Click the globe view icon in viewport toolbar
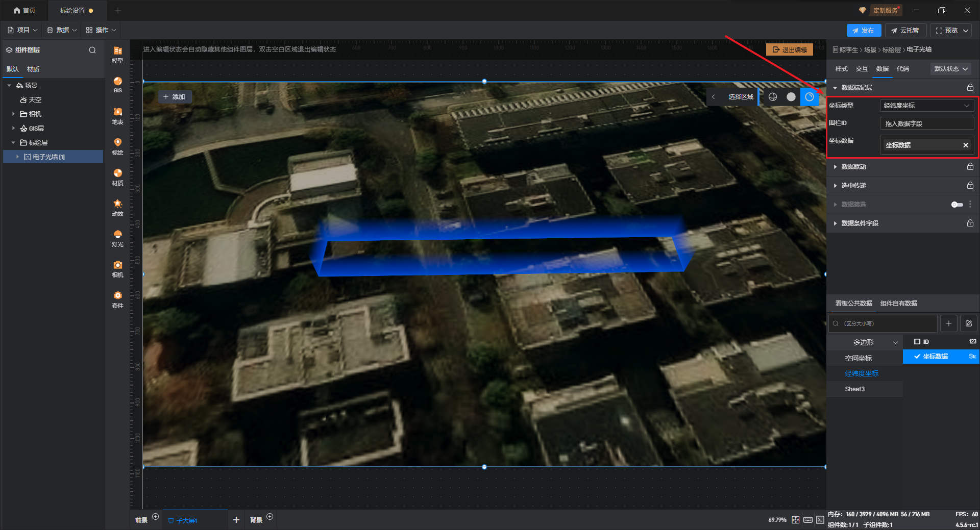980x530 pixels. click(x=773, y=97)
